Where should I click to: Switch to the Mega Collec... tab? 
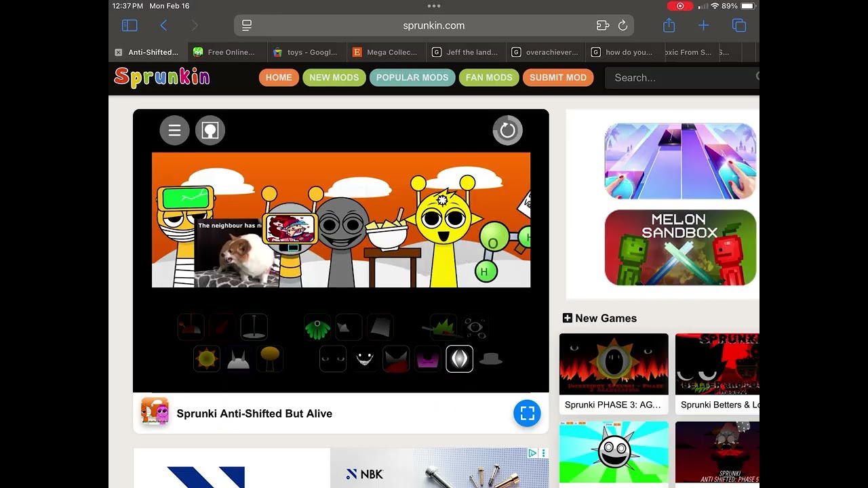[388, 52]
